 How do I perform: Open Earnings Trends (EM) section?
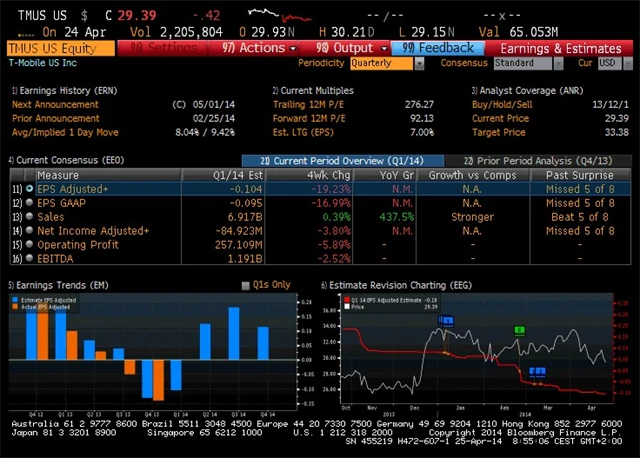59,285
